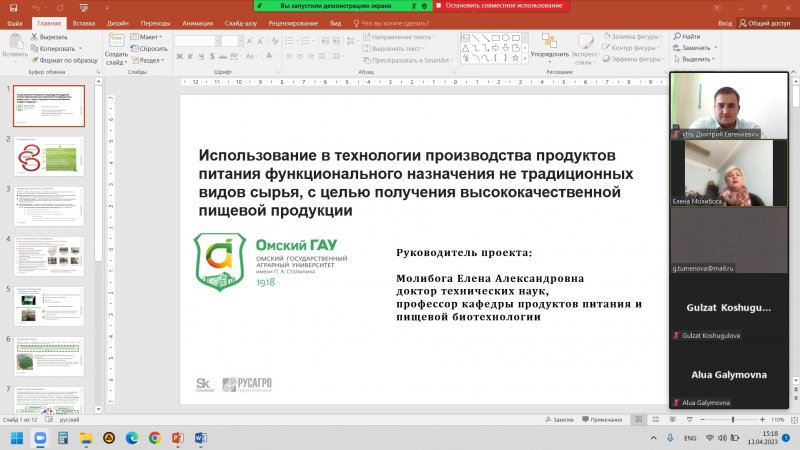The width and height of the screenshot is (800, 450).
Task: Open the font size combo box dropdown
Action: pos(240,41)
